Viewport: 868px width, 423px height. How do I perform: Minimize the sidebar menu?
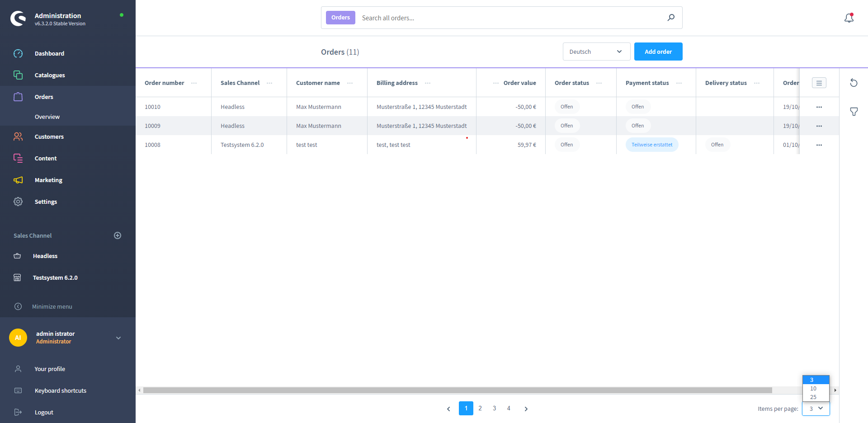tap(52, 306)
